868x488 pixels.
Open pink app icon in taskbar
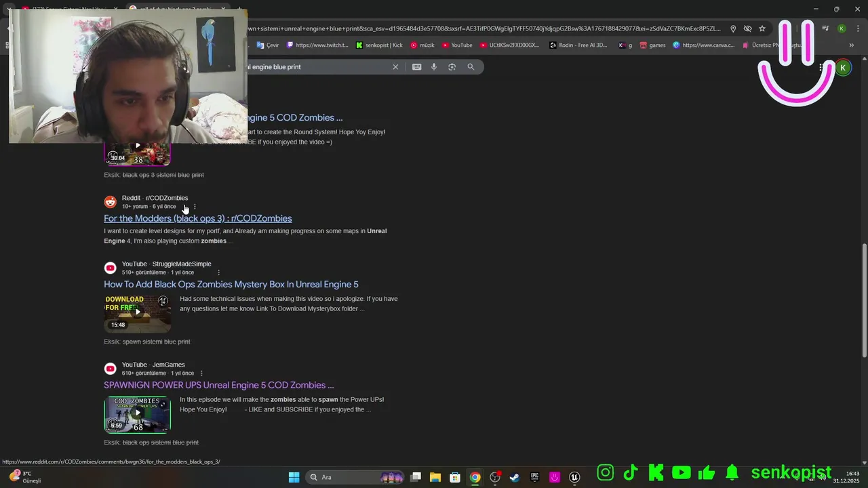point(555,477)
